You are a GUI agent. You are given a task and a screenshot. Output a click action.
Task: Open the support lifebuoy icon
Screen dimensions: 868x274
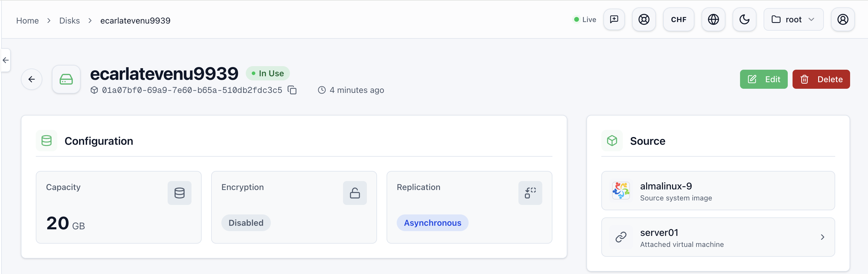coord(644,20)
